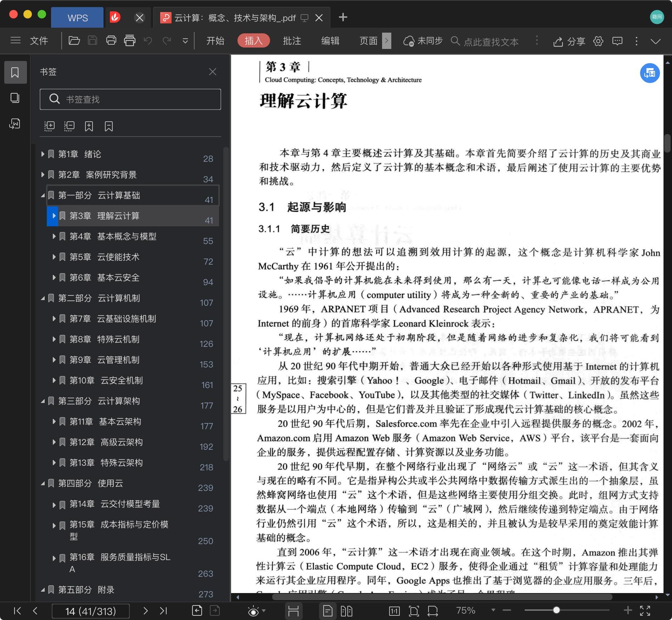Click the fullscreen icon
The height and width of the screenshot is (620, 672).
pyautogui.click(x=645, y=610)
